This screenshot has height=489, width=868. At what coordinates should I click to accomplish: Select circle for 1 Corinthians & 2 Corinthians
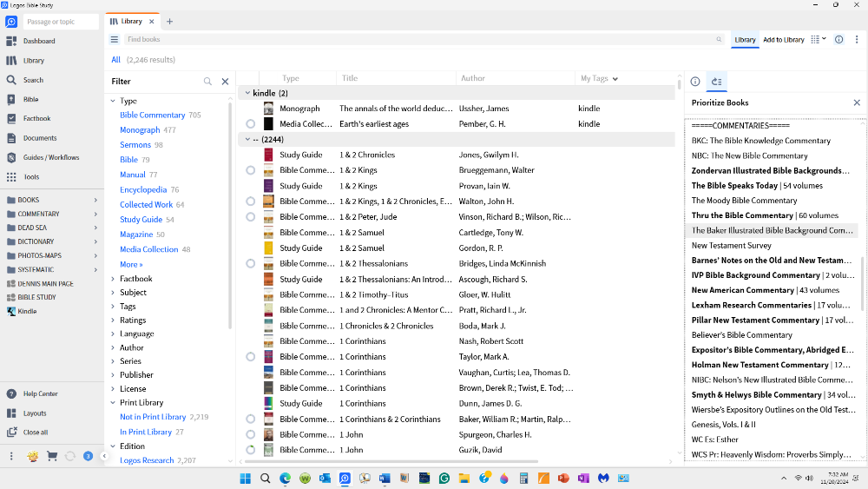251,420
